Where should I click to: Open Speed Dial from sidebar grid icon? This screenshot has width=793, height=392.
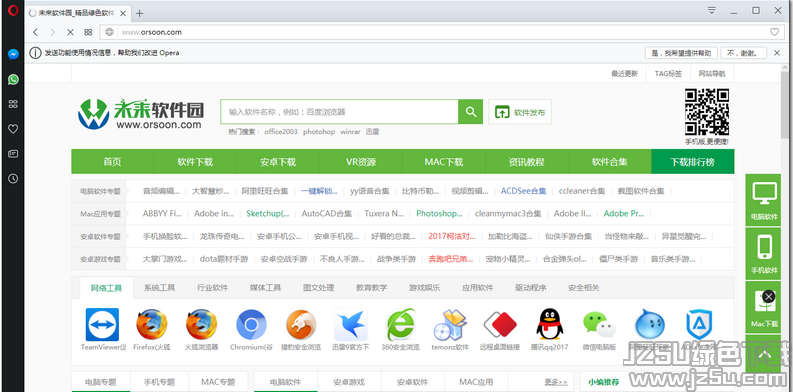13,104
